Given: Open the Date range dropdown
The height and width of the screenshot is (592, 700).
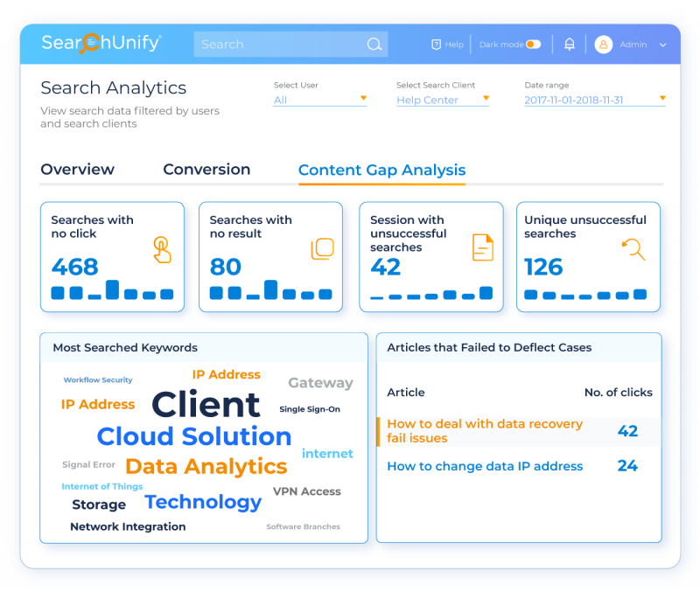Looking at the screenshot, I should point(595,100).
